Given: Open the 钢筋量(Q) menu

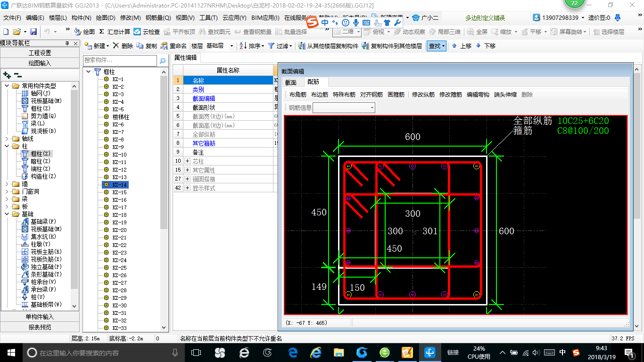Looking at the screenshot, I should (x=158, y=18).
